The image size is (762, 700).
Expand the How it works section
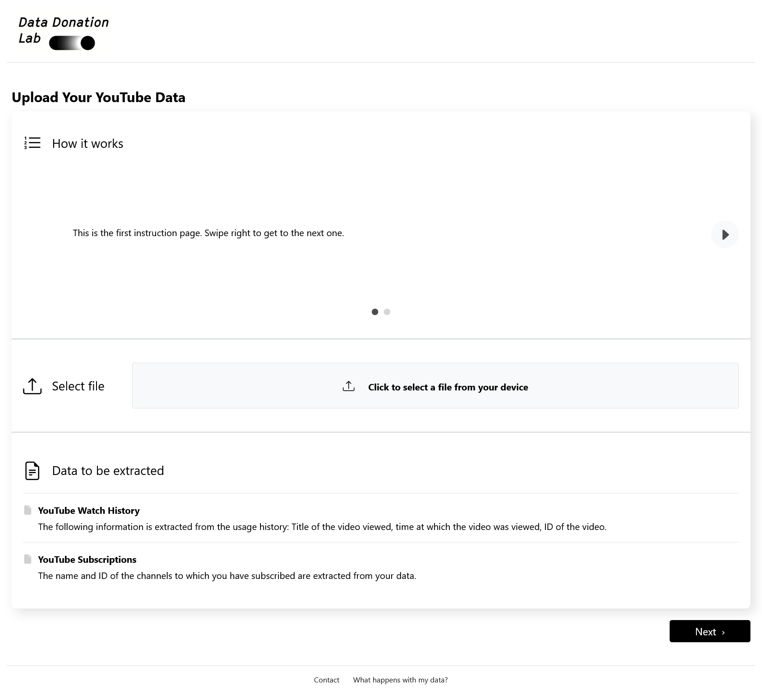point(87,143)
